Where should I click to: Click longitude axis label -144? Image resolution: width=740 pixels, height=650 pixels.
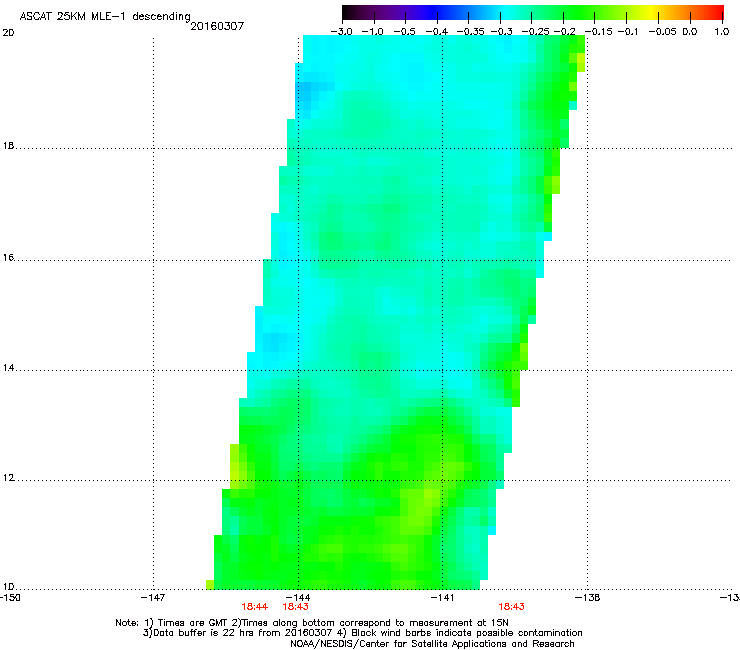(x=298, y=598)
